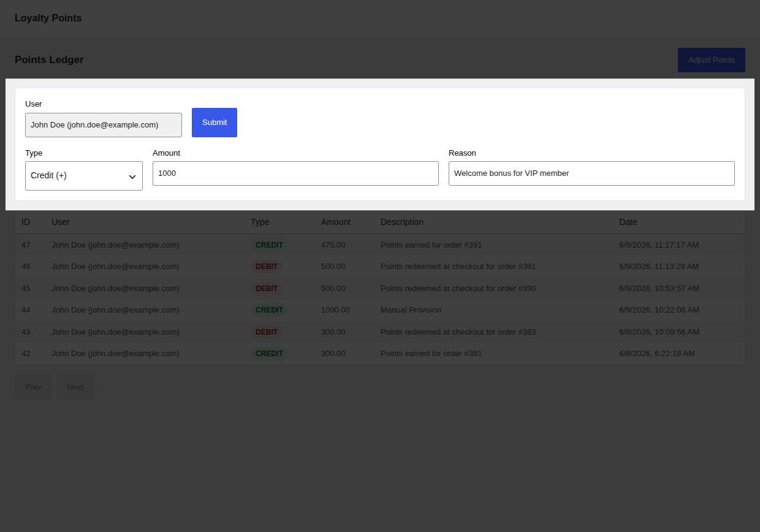Screen dimensions: 760x532
Task: Click ID 47 in the ledger
Action: [x=26, y=245]
